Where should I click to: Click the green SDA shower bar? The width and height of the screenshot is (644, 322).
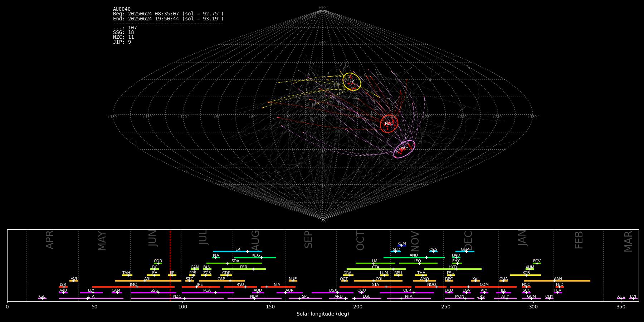click(234, 263)
